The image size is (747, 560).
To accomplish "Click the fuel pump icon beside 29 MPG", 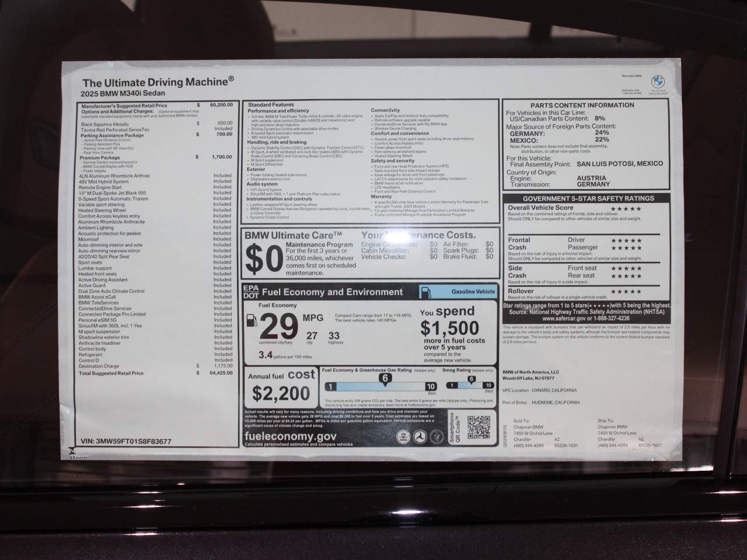I will click(251, 321).
